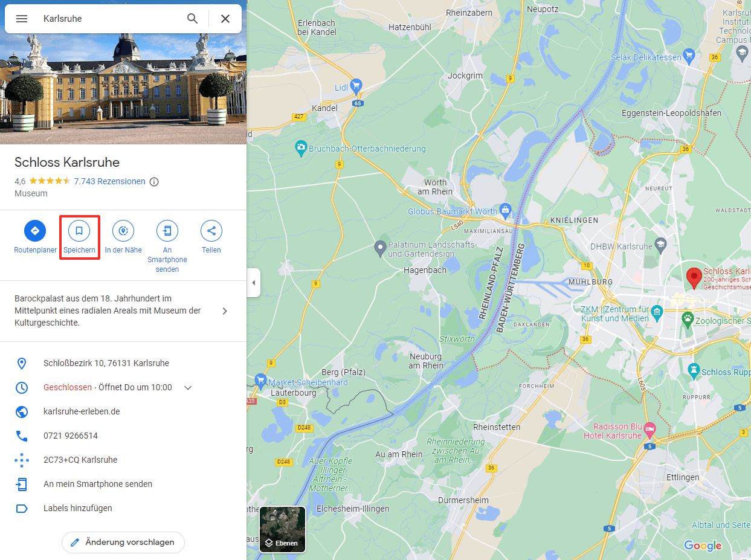This screenshot has height=560, width=751.
Task: Open the 7.743 Rezensionen link
Action: pyautogui.click(x=109, y=181)
